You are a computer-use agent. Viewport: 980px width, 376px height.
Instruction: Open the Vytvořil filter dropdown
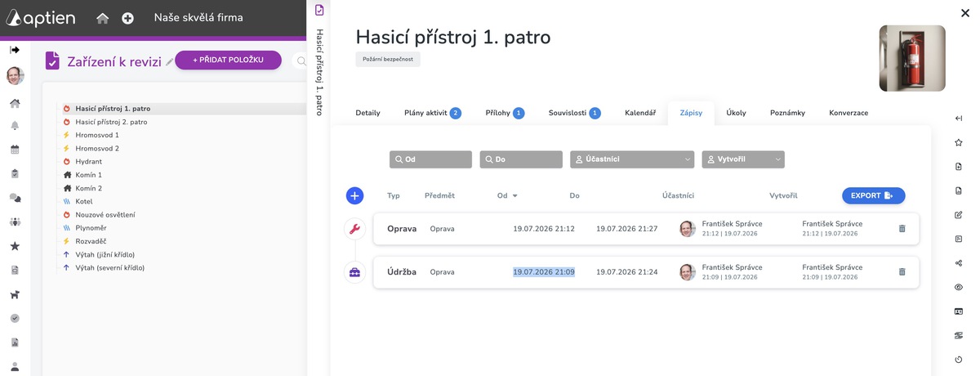pos(743,159)
